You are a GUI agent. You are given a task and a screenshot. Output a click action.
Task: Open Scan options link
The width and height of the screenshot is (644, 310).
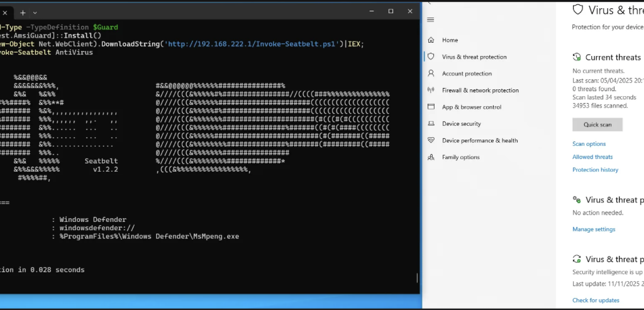(x=589, y=144)
